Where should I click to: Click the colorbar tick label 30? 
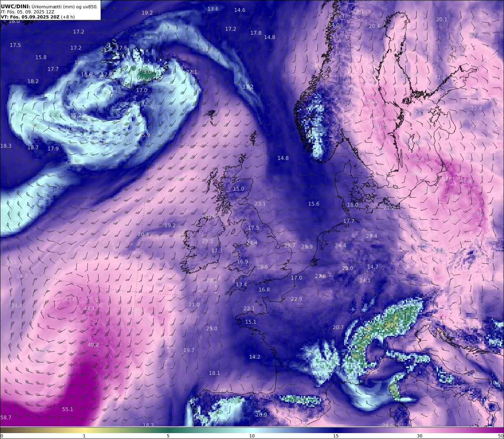point(420,436)
